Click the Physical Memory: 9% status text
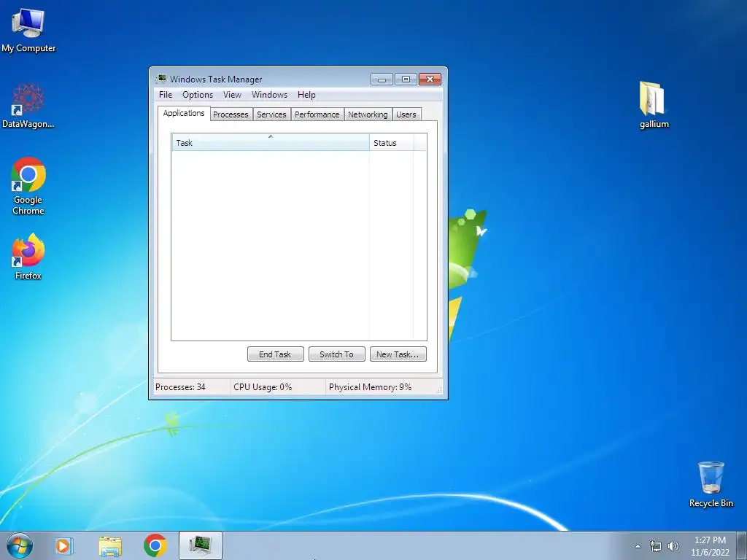Viewport: 747px width, 560px height. (x=370, y=387)
